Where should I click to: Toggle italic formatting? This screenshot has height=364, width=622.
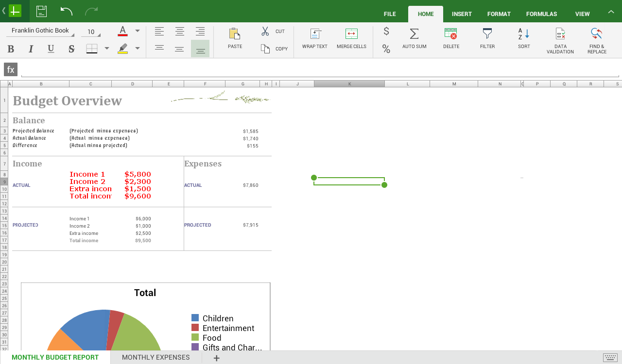[x=31, y=49]
